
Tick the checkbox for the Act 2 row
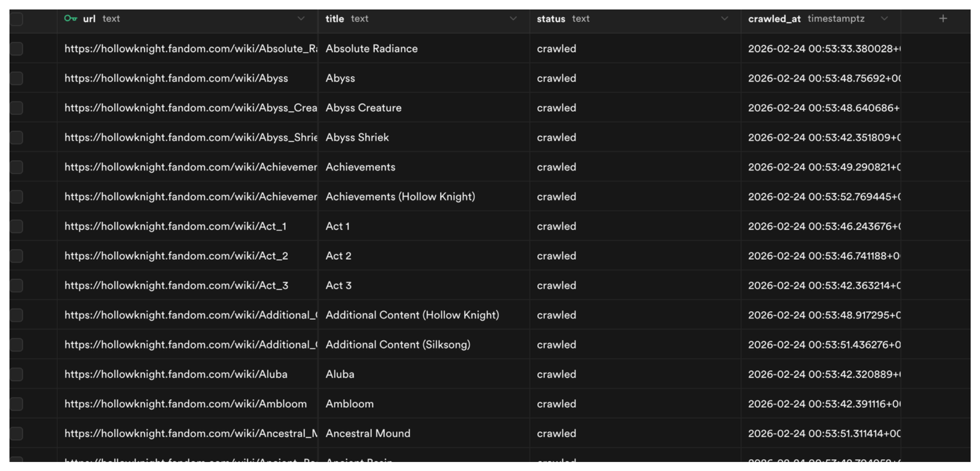(17, 256)
